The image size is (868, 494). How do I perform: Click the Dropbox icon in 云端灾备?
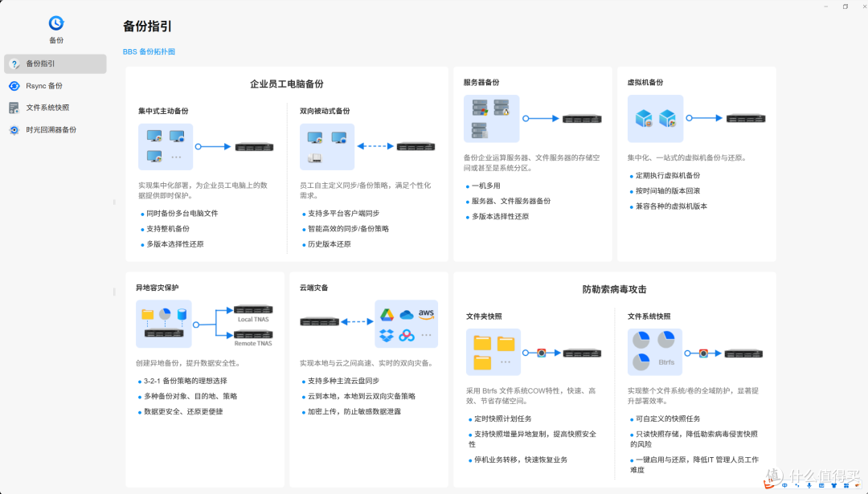coord(387,335)
